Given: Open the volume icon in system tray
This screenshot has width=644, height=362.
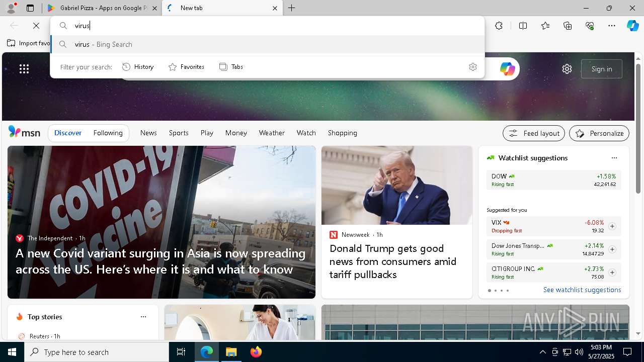Looking at the screenshot, I should coord(579,352).
